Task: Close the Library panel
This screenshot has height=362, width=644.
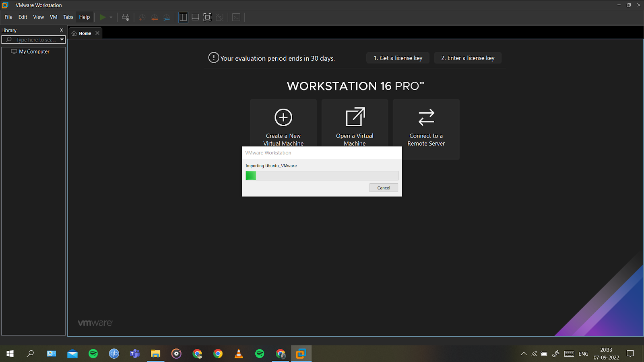Action: pos(62,30)
